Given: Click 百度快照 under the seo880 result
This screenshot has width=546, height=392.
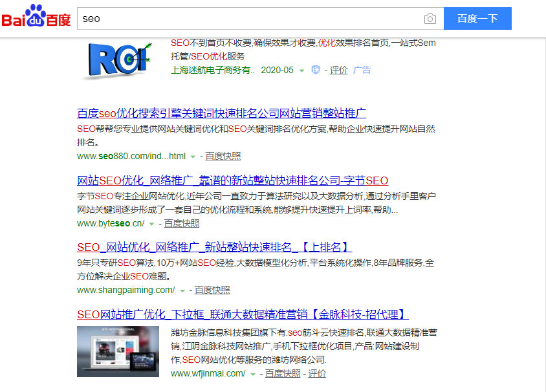Looking at the screenshot, I should pyautogui.click(x=223, y=156).
